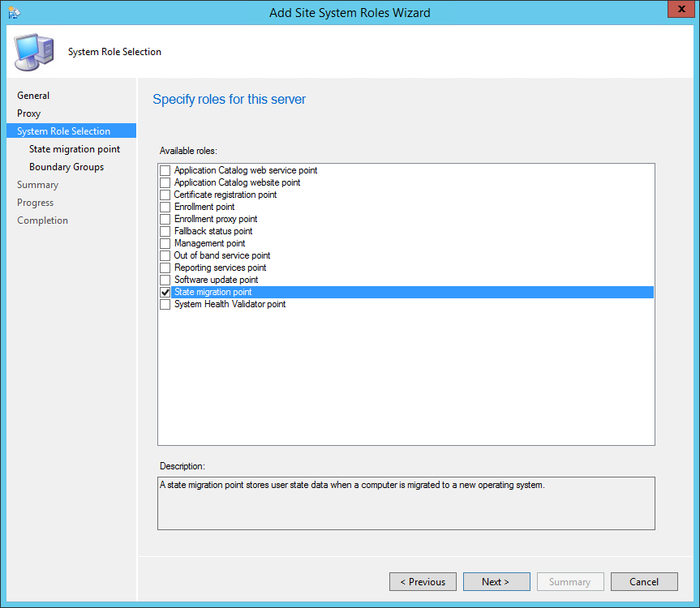This screenshot has height=608, width=700.
Task: Open State migration point step in sidebar
Action: [x=75, y=149]
